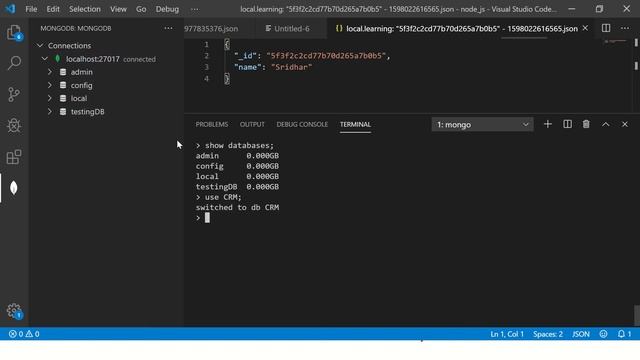
Task: Open the Selection menu
Action: click(x=84, y=9)
